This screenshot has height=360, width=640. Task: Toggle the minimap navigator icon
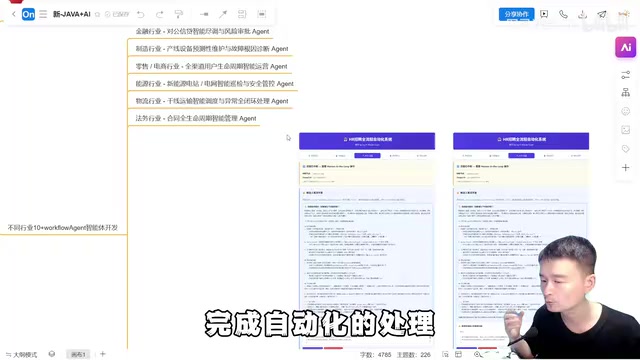coord(459,354)
